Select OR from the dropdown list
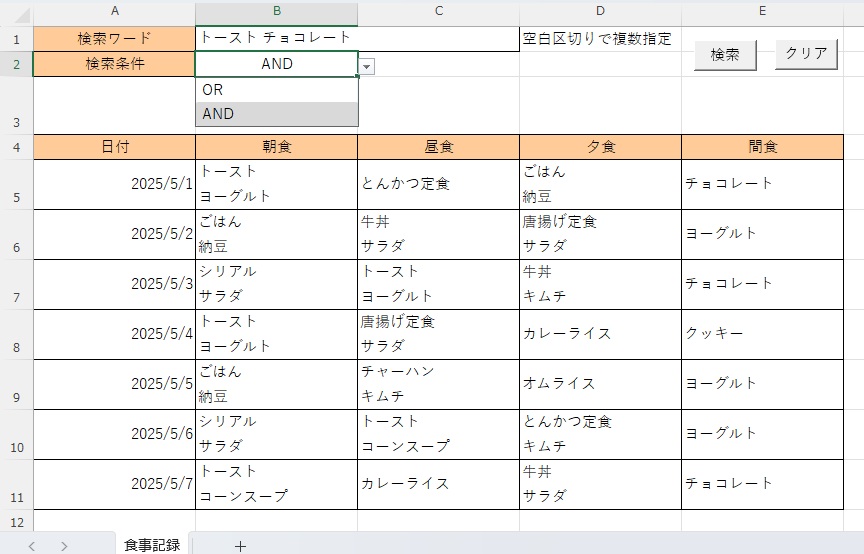This screenshot has height=554, width=864. (277, 90)
